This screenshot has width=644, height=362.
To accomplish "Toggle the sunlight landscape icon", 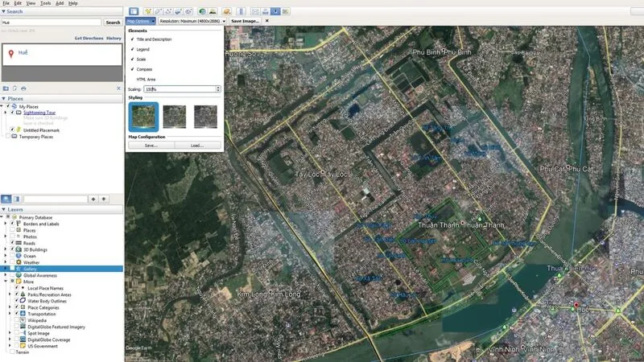I will (213, 11).
